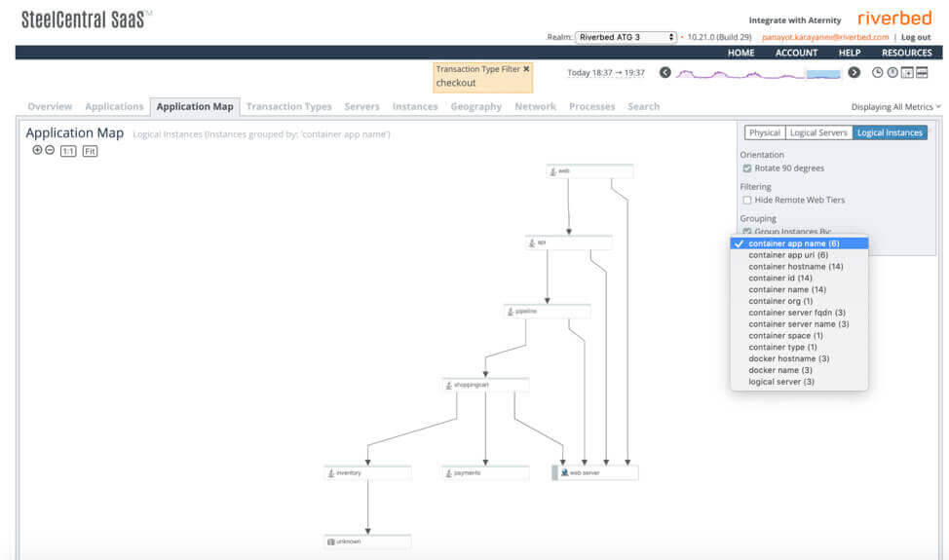Viewport: 949px width, 560px height.
Task: Open the Overview tab
Action: (x=50, y=106)
